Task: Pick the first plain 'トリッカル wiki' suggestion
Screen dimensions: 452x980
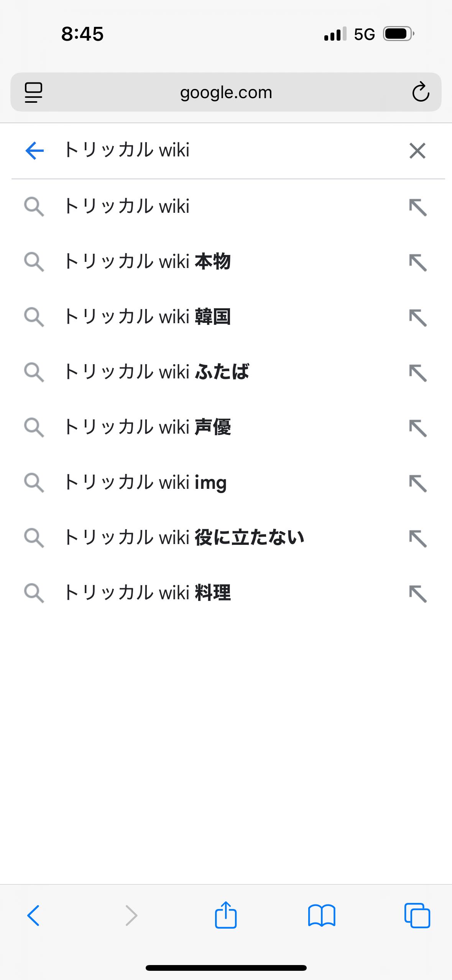Action: pos(127,206)
